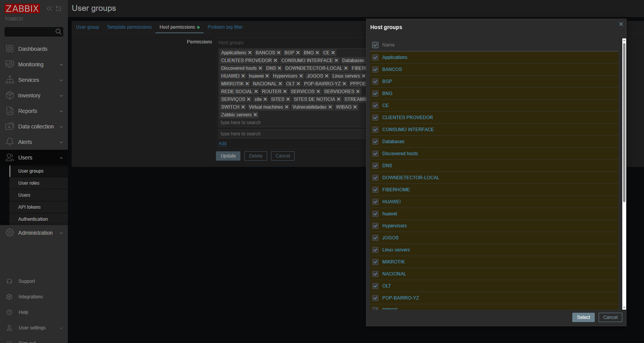Expand the Data collection chevron
Image resolution: width=644 pixels, height=343 pixels.
click(x=61, y=127)
